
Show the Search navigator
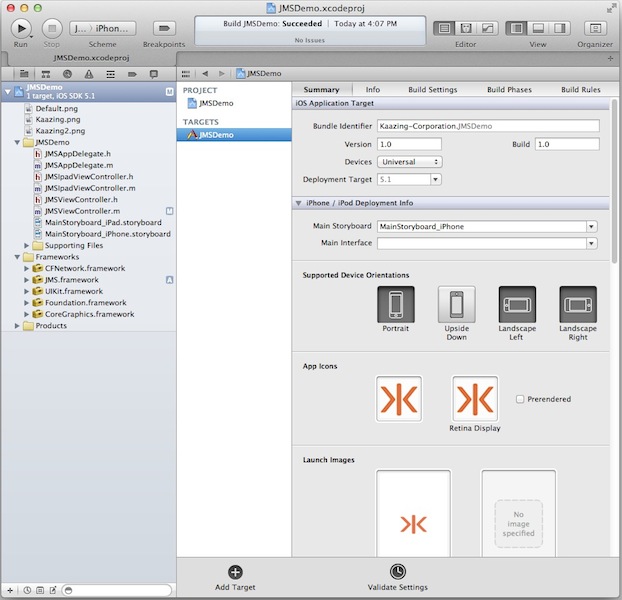click(67, 74)
